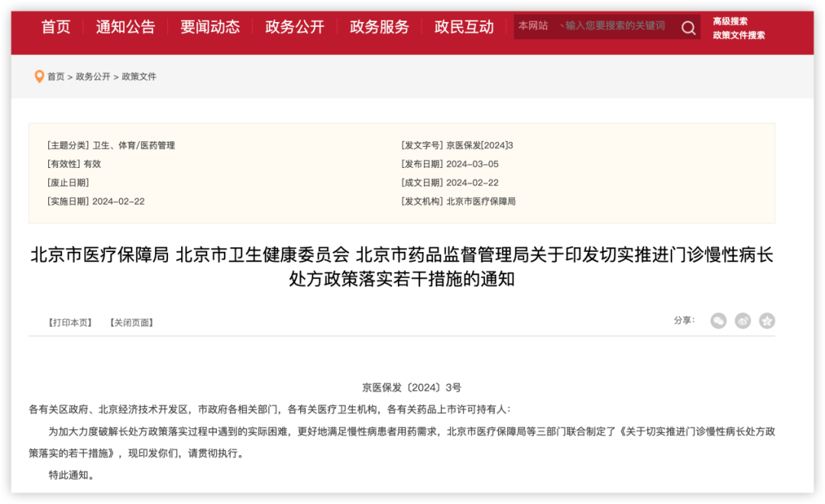Click 政策文件 in the breadcrumb
Viewport: 825px width, 504px height.
(139, 77)
